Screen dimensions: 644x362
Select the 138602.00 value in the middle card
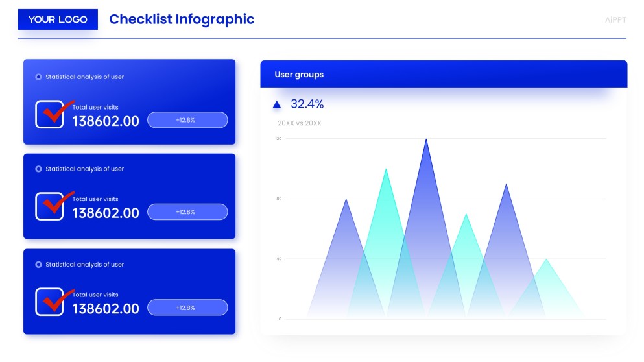click(106, 213)
